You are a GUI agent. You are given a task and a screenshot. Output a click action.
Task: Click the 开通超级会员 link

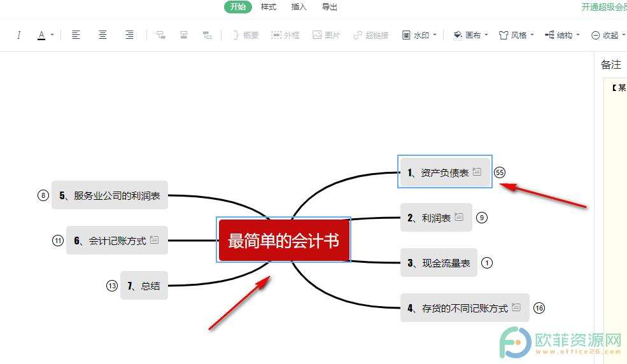coord(604,7)
